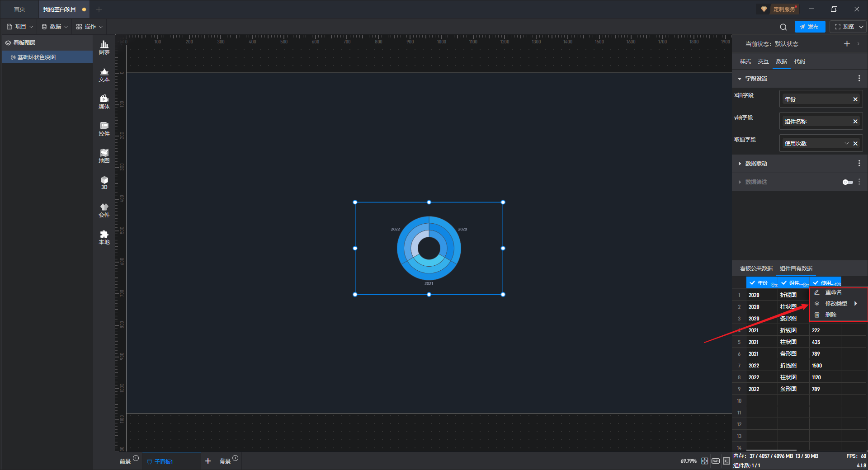This screenshot has height=470, width=868.
Task: Switch to the 交互 tab
Action: [x=763, y=61]
